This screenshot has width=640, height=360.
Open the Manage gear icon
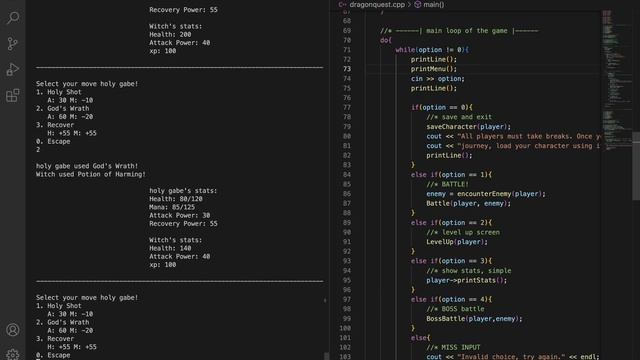[x=13, y=354]
